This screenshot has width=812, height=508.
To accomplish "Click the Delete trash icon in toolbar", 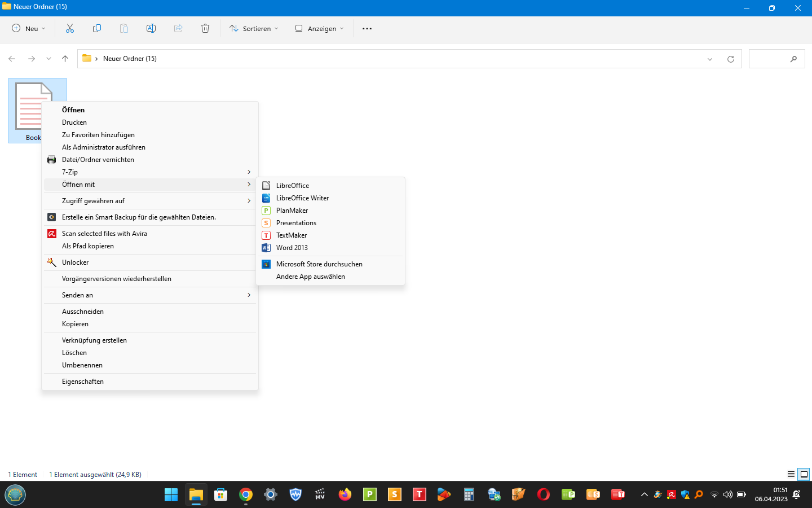I will [205, 28].
